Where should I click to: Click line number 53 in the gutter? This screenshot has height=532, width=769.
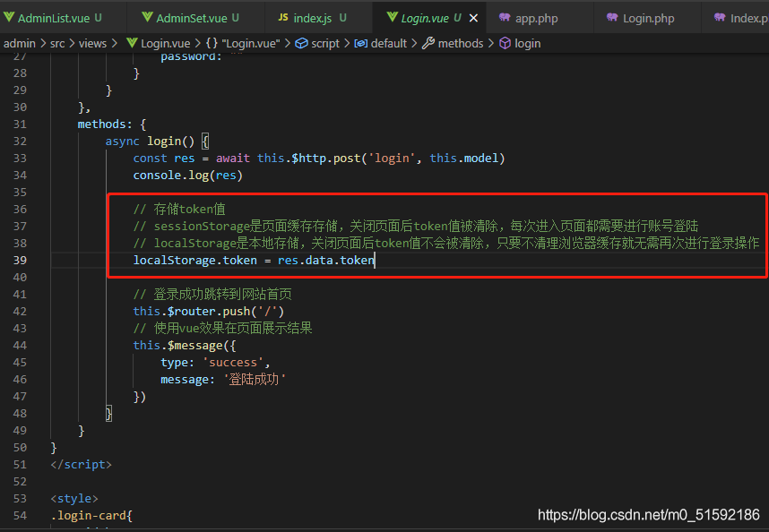coord(20,499)
